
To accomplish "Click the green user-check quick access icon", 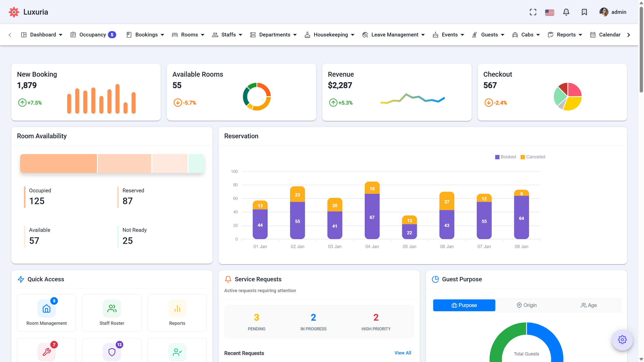I will pyautogui.click(x=177, y=352).
